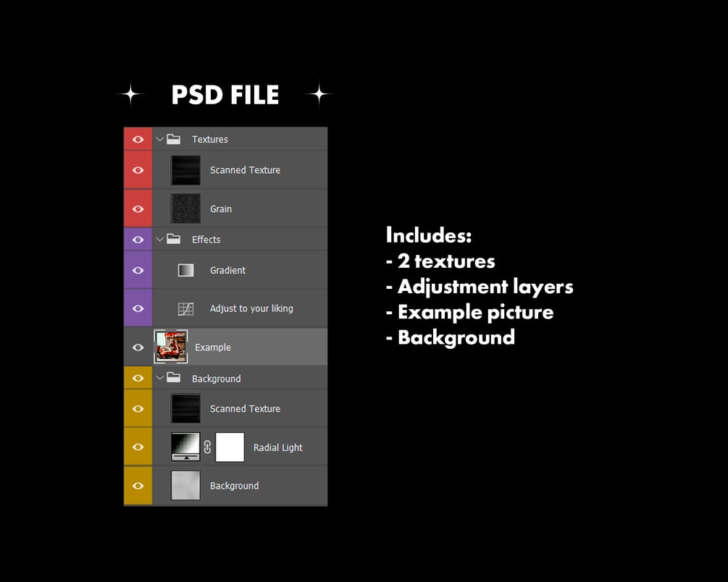Collapse the Background group chevron

click(x=159, y=378)
